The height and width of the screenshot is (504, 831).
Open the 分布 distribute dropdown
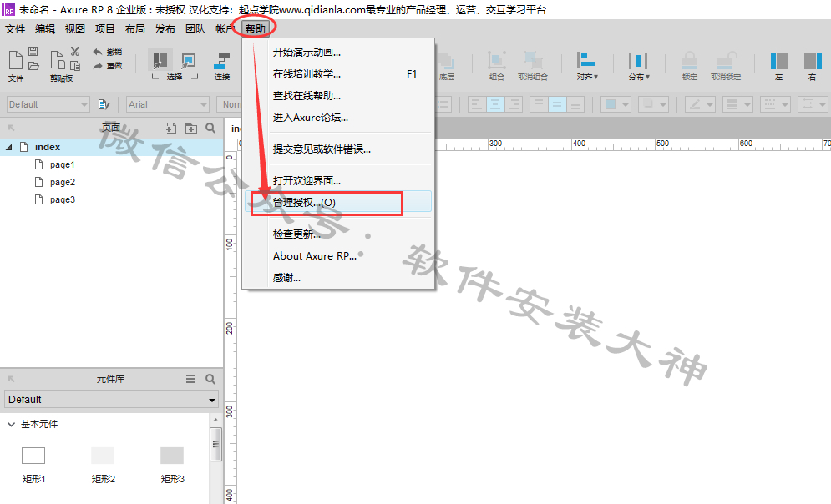pos(639,65)
